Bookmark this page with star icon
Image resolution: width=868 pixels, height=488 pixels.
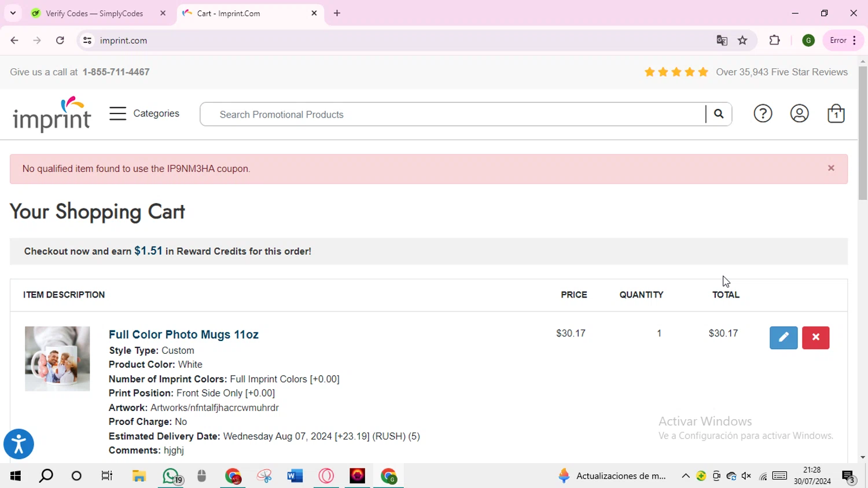click(743, 41)
